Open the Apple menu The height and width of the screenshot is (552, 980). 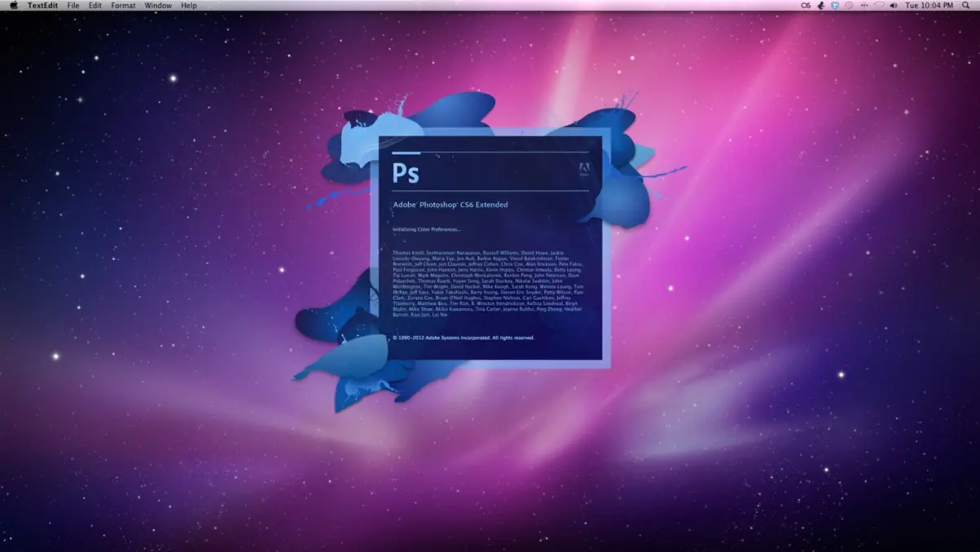click(13, 5)
